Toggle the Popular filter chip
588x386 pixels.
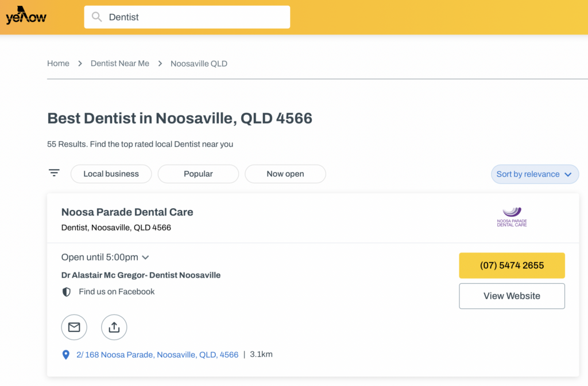(198, 174)
